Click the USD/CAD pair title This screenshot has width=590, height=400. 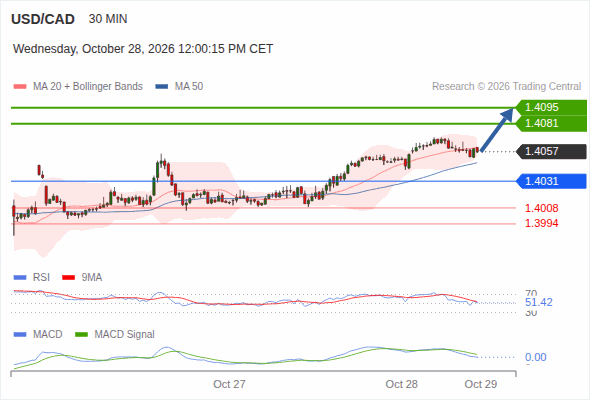click(43, 19)
